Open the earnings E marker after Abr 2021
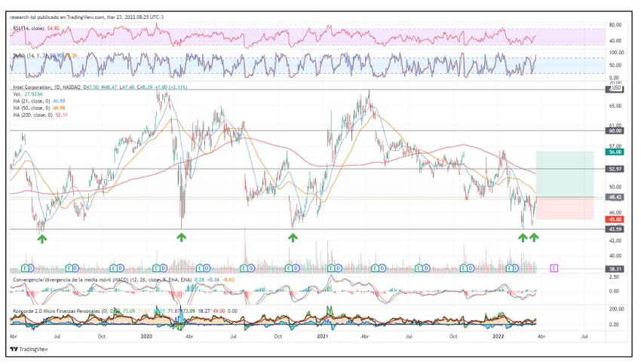 [376, 268]
